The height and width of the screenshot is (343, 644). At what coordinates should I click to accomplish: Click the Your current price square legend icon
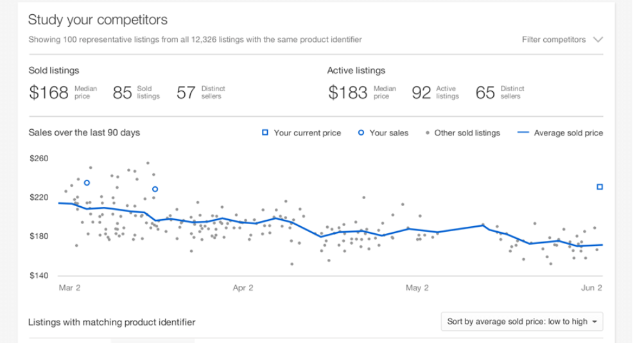[x=265, y=133]
